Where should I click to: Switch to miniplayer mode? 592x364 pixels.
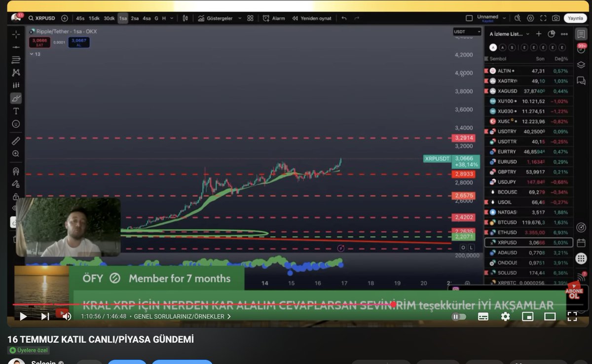(x=528, y=317)
